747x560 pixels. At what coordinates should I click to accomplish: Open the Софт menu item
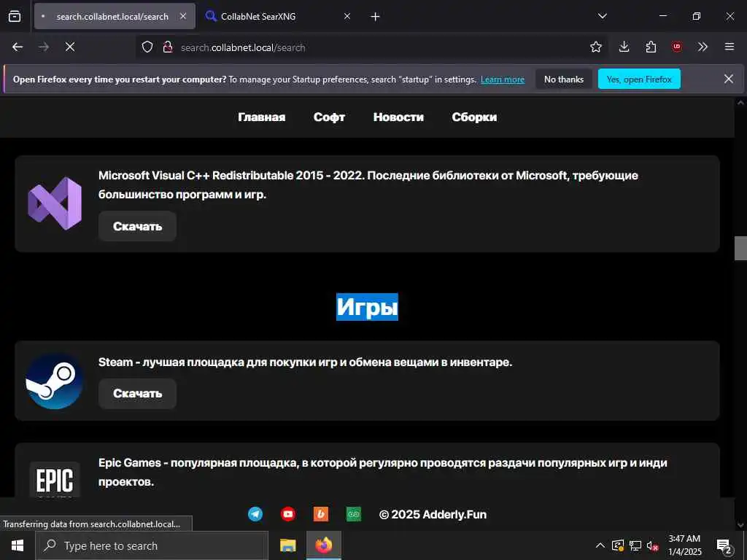[329, 117]
